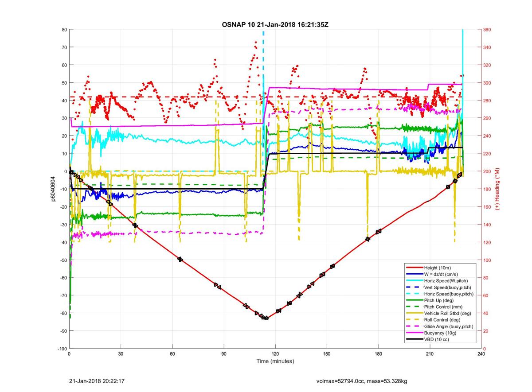532x392 pixels.
Task: Select the Pitch Control (mm) legend label
Action: [x=443, y=307]
